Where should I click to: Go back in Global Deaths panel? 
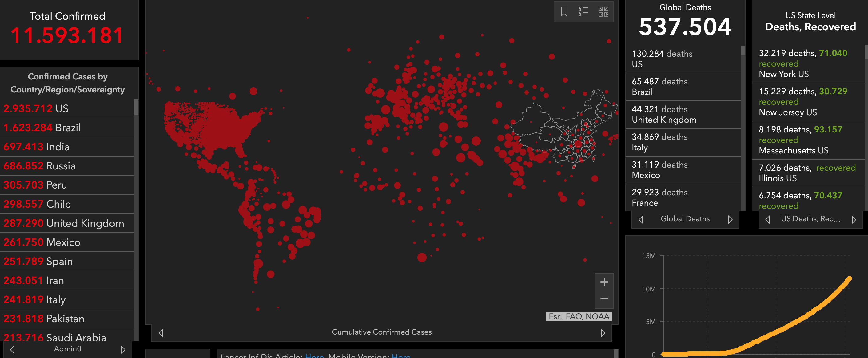click(641, 220)
